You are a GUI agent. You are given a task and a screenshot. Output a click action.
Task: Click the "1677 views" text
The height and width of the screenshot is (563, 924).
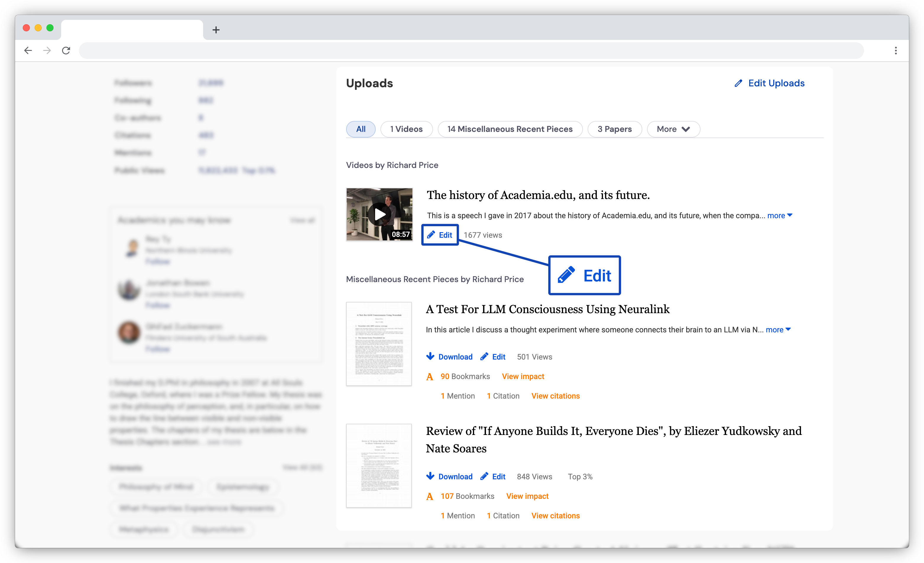click(483, 235)
